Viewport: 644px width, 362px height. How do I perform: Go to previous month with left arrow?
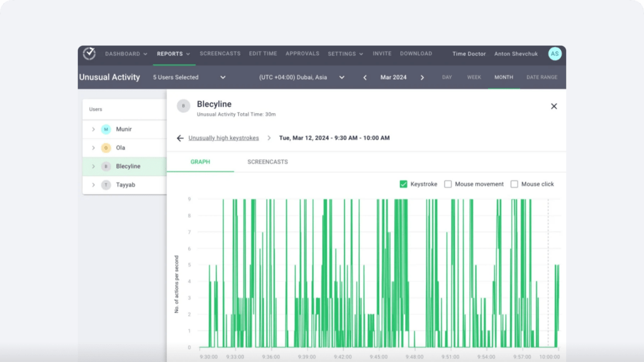click(x=365, y=77)
